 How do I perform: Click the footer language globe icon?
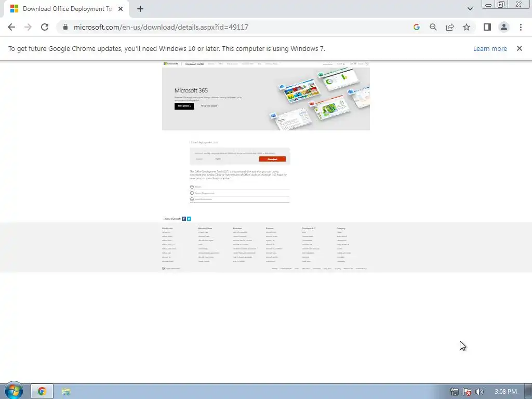[164, 269]
